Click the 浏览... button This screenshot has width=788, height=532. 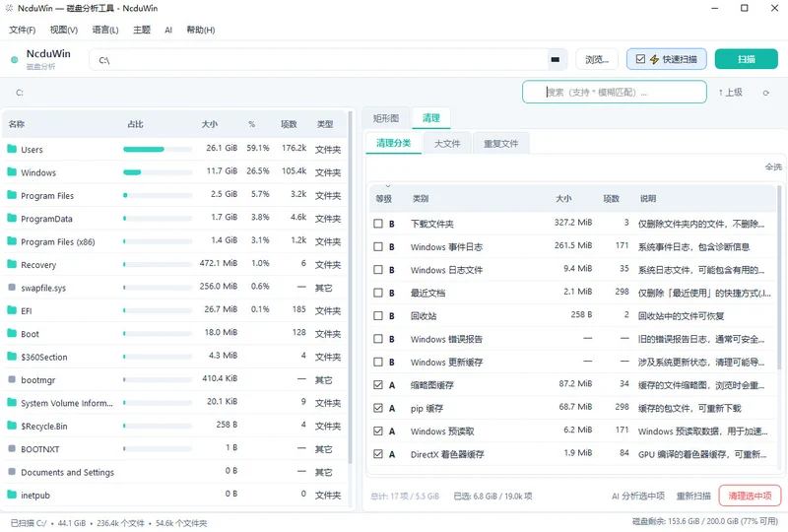597,59
